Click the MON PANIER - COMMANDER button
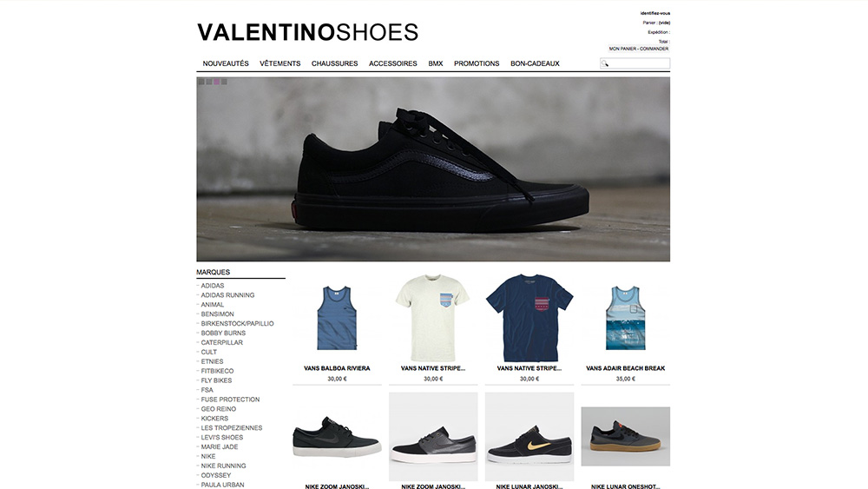 point(639,49)
